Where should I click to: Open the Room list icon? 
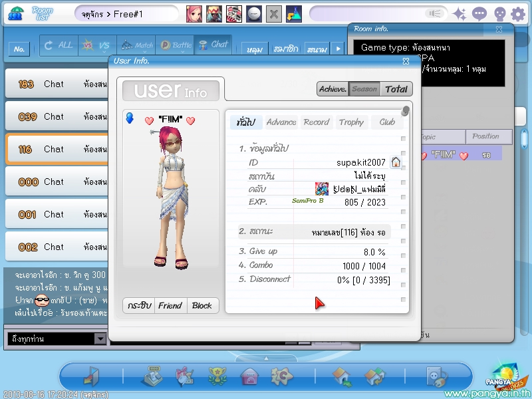pyautogui.click(x=15, y=13)
